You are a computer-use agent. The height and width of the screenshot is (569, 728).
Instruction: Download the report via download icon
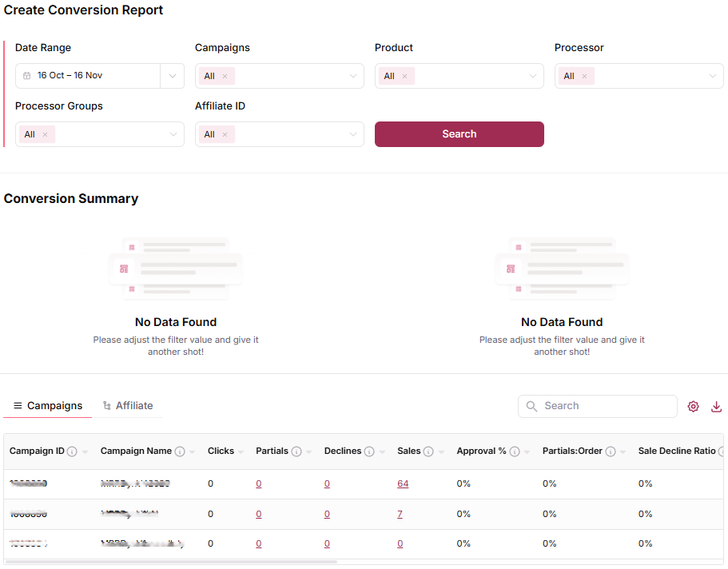(716, 407)
